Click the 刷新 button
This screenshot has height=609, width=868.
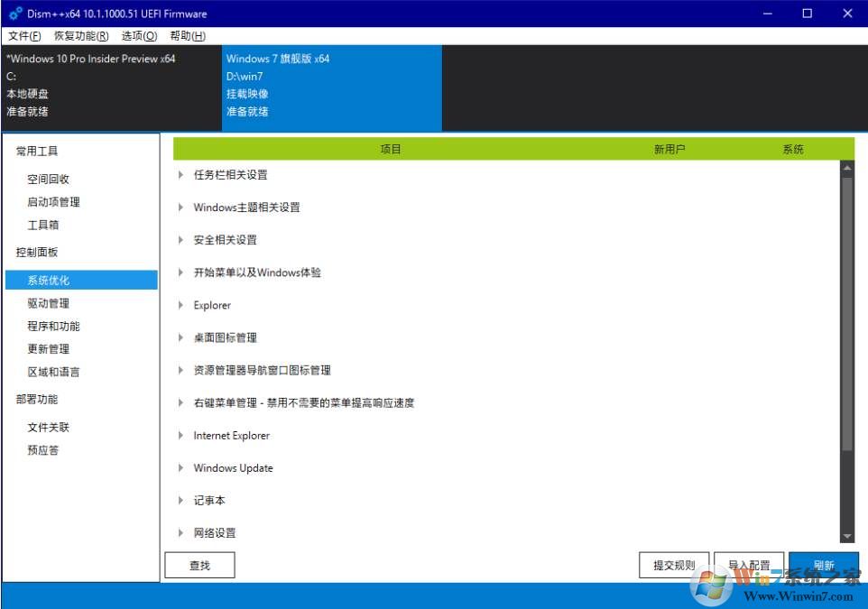824,566
